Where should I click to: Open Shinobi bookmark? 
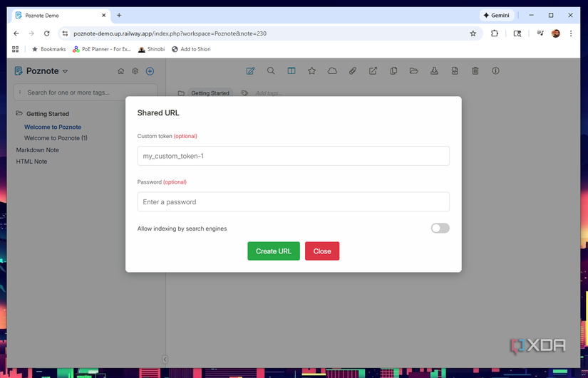[152, 49]
